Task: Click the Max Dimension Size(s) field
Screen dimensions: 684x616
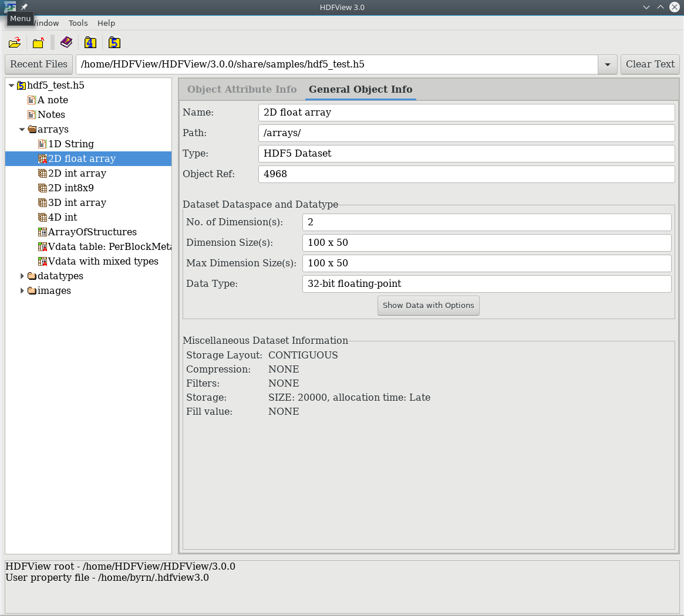Action: click(x=487, y=263)
